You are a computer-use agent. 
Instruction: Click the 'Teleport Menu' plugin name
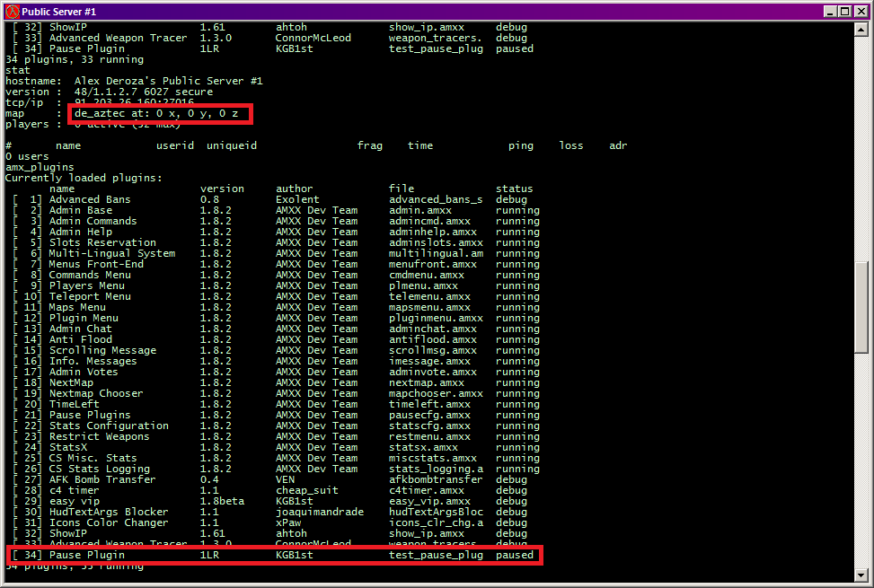[x=90, y=297]
